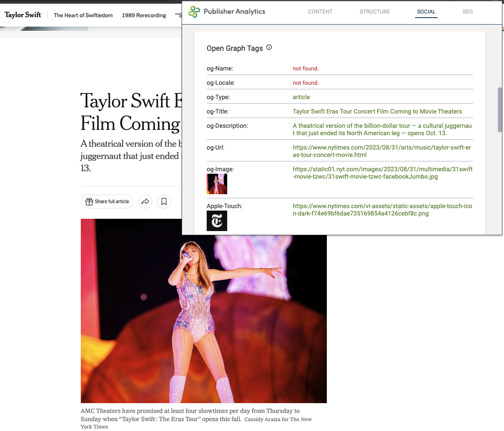Click the 'Open Graph Tags' heading
The image size is (504, 431).
click(235, 48)
